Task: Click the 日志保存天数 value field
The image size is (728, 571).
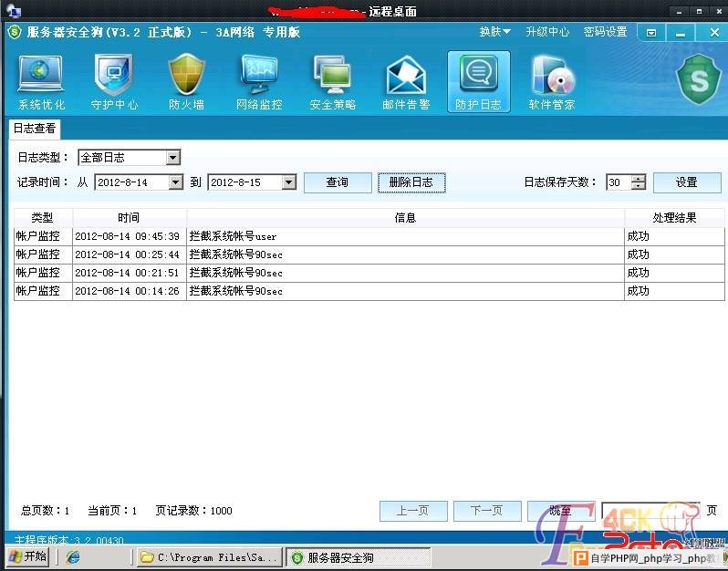Action: [619, 182]
